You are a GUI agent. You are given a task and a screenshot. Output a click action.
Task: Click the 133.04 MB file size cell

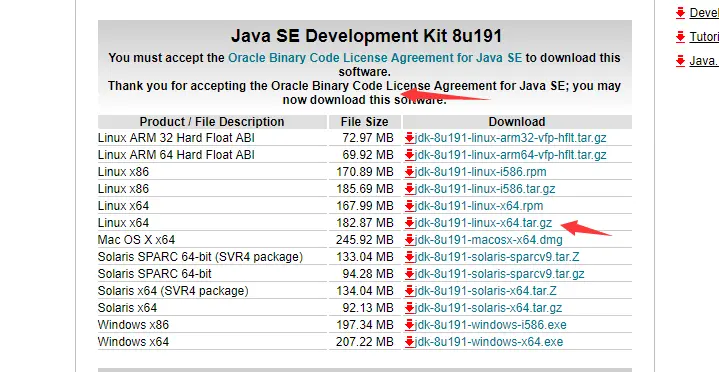[365, 256]
